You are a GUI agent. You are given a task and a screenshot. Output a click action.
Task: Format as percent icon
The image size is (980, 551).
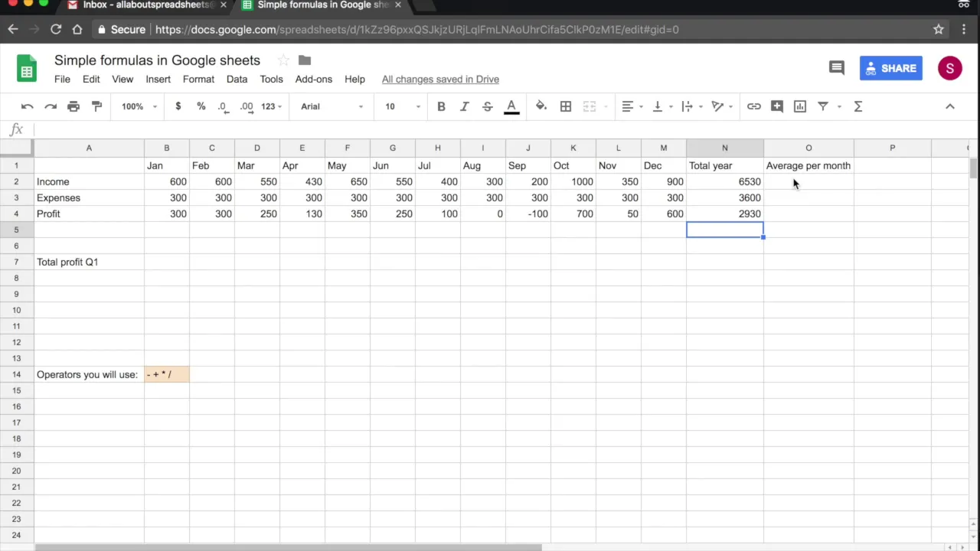click(201, 106)
